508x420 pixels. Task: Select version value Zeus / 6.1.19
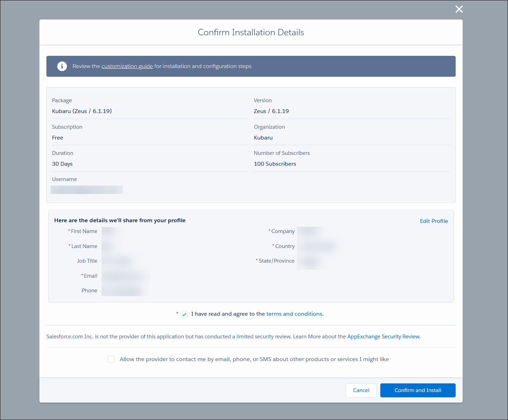(271, 111)
